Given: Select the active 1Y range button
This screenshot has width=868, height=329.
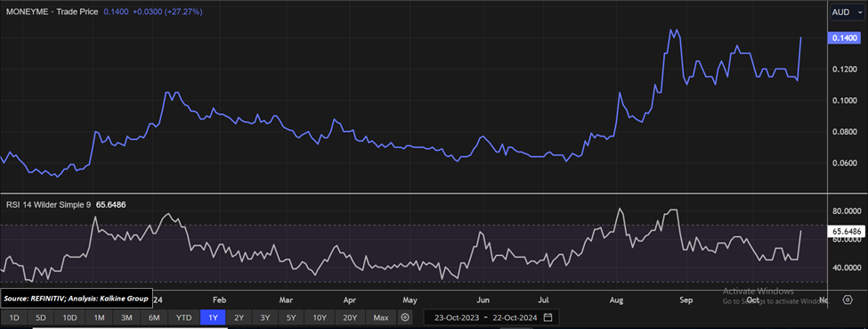Looking at the screenshot, I should point(213,318).
